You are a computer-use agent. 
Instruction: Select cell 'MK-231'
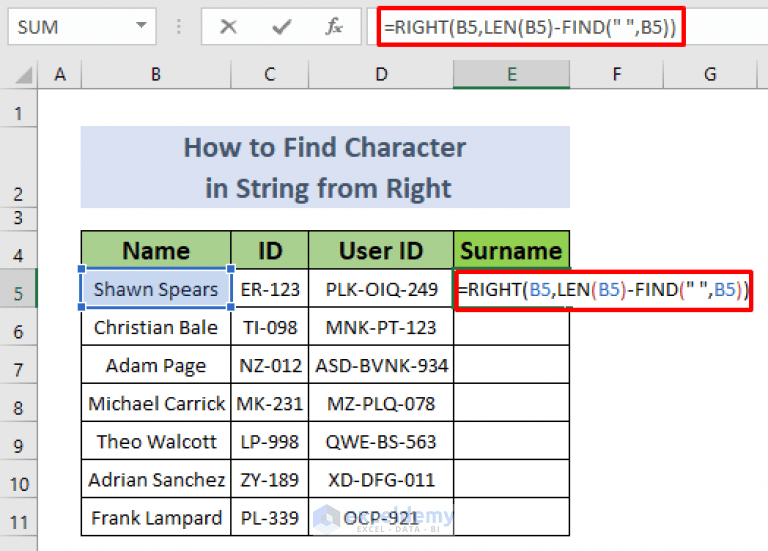point(269,403)
